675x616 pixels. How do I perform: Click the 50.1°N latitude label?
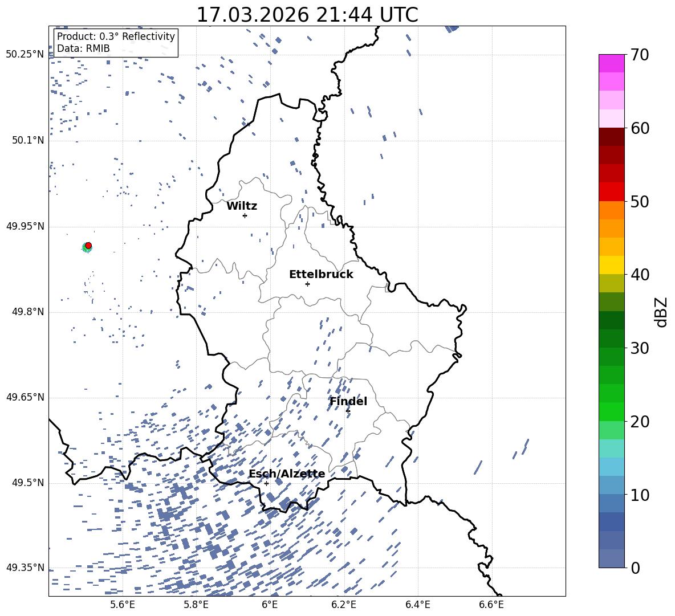pyautogui.click(x=28, y=140)
